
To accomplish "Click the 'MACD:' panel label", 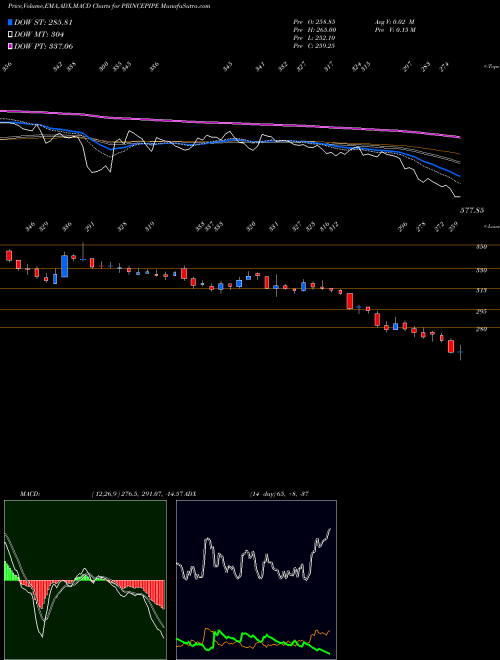I will [x=30, y=493].
